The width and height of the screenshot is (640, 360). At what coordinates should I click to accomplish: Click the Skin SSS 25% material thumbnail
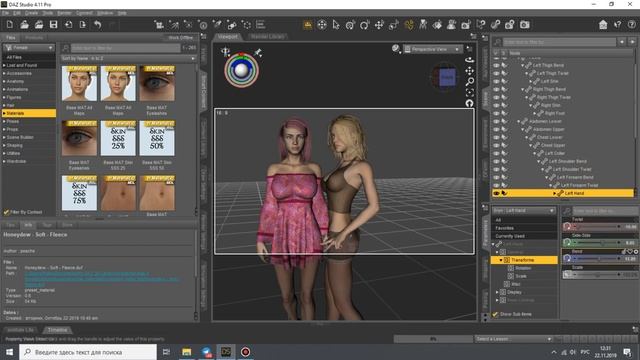118,138
